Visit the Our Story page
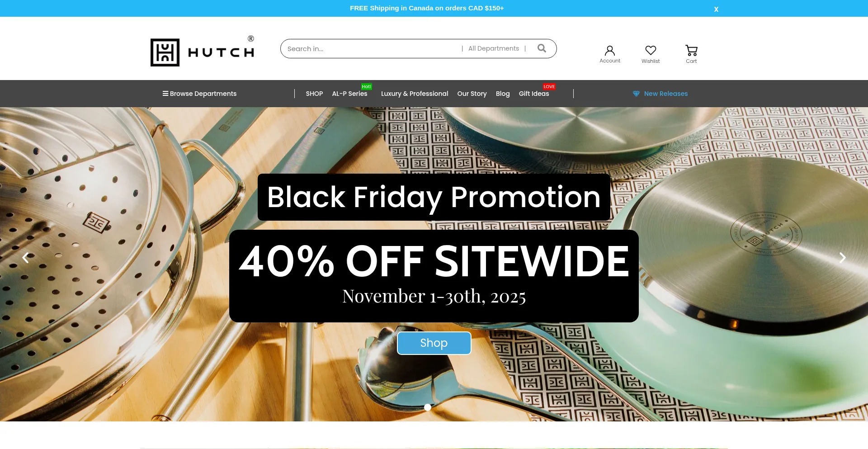Image resolution: width=868 pixels, height=449 pixels. 472,94
